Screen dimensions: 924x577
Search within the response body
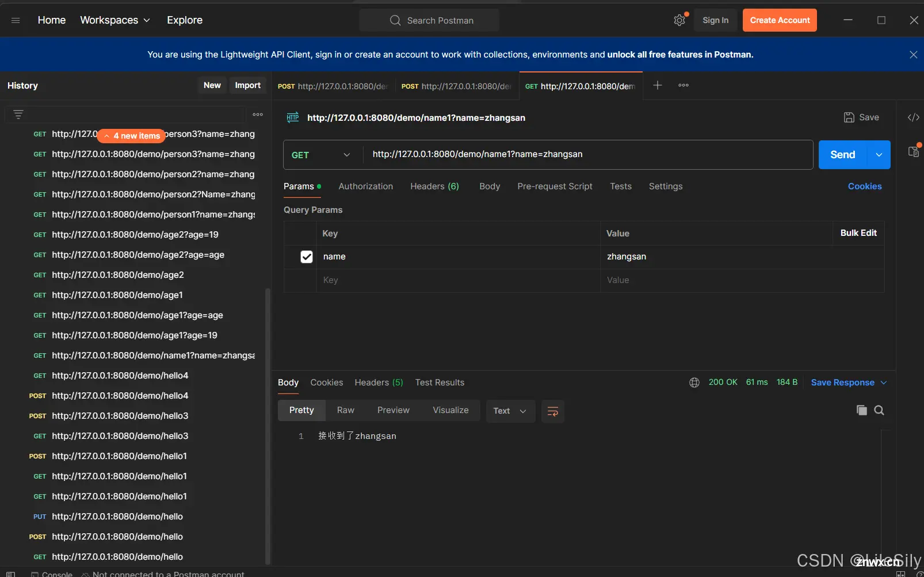879,410
